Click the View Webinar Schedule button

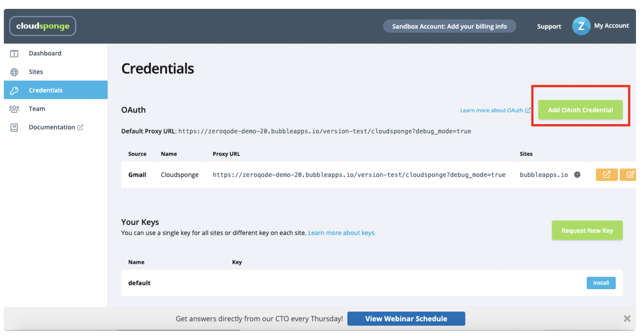pyautogui.click(x=406, y=319)
